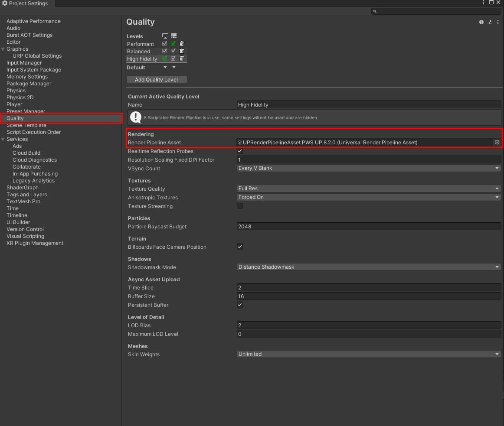
Task: Open URP Global Settings category
Action: [x=37, y=56]
